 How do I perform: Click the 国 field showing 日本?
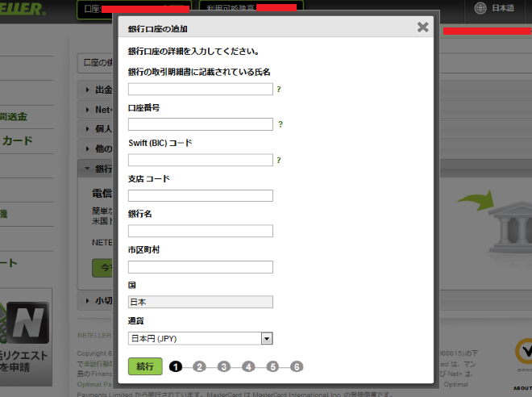201,302
